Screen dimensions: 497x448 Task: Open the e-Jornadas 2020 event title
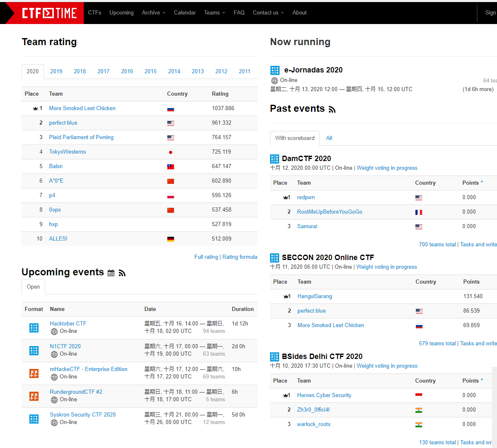tap(313, 70)
